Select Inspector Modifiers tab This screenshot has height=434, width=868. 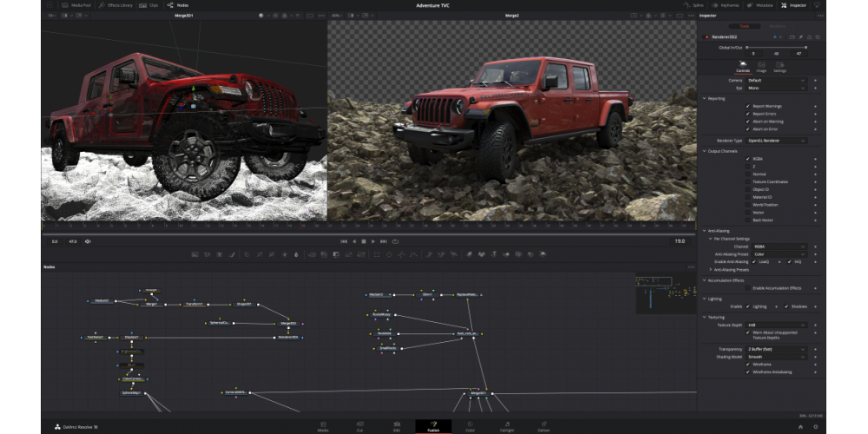[777, 26]
